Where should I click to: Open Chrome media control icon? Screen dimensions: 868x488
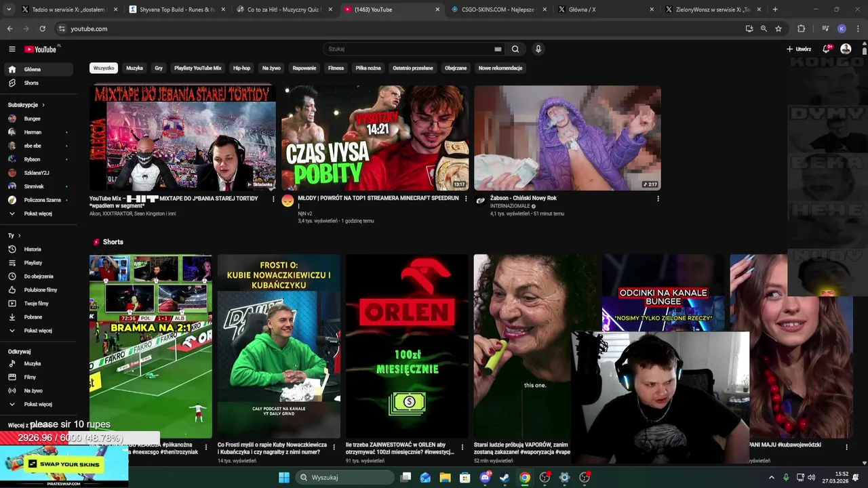(825, 28)
